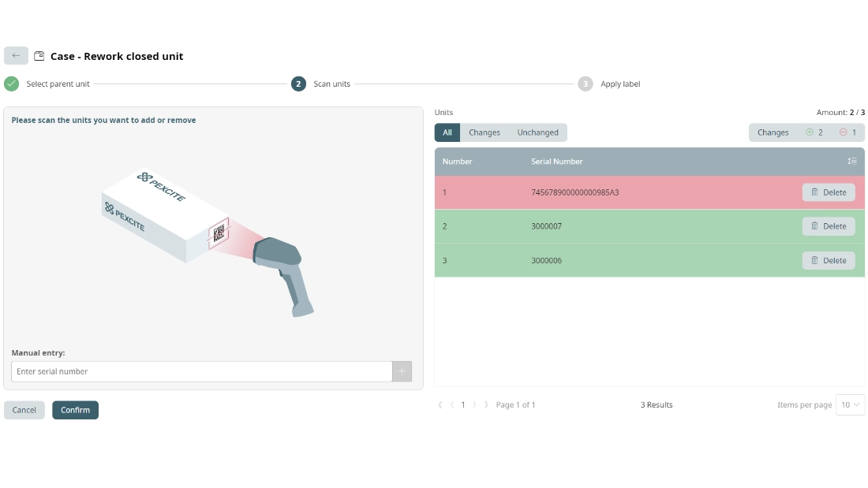Click the green checkmark on Select parent unit
This screenshot has width=868, height=488.
click(x=11, y=84)
